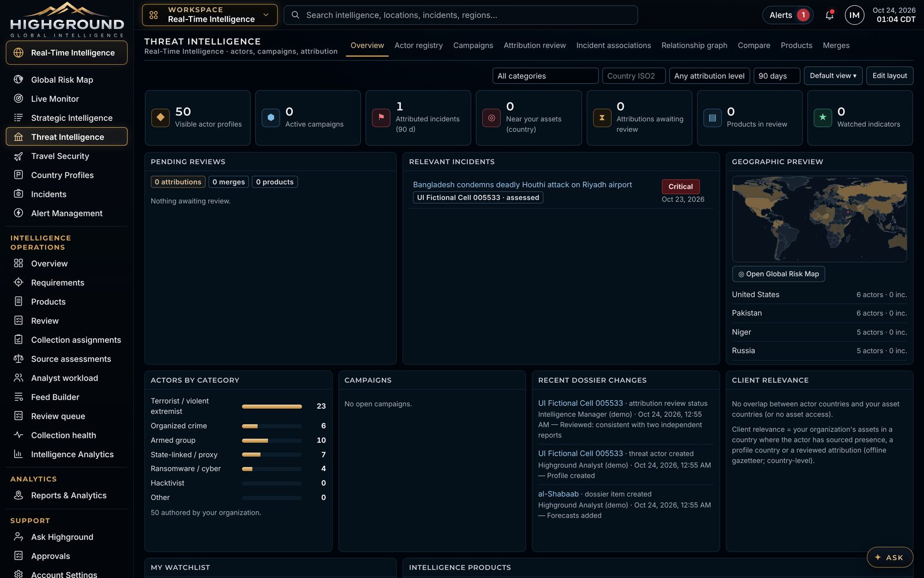
Task: Click the Active campaigns stat card
Action: (308, 118)
